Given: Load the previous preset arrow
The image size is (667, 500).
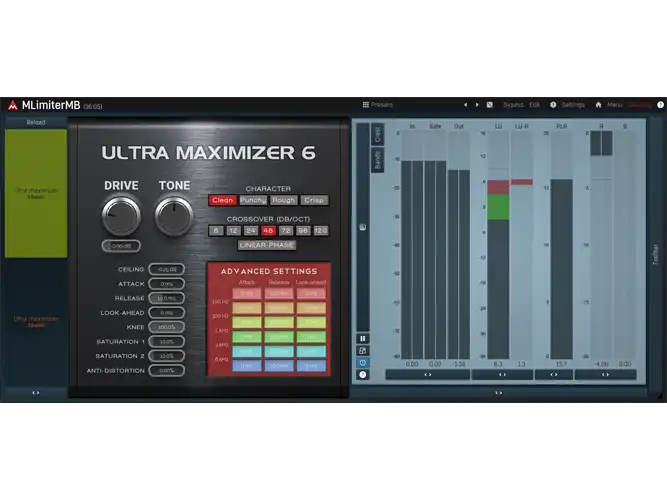Looking at the screenshot, I should 465,105.
